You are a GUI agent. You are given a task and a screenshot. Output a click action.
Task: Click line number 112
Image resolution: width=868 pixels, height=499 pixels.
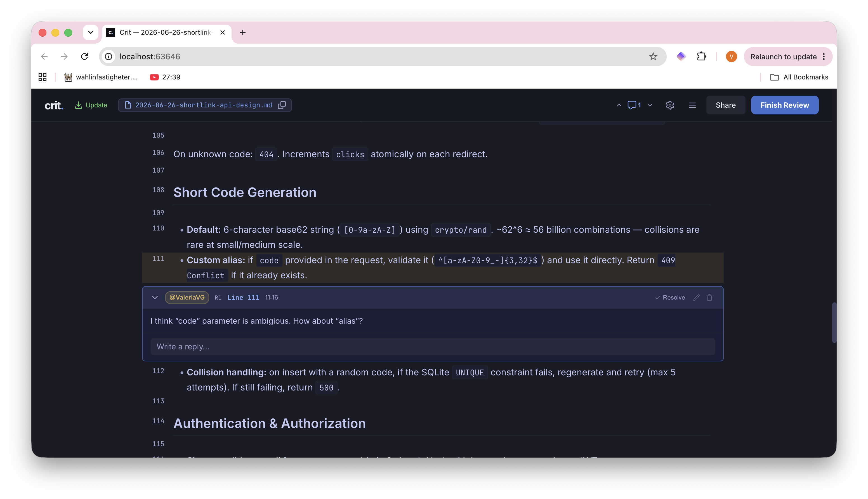point(158,371)
